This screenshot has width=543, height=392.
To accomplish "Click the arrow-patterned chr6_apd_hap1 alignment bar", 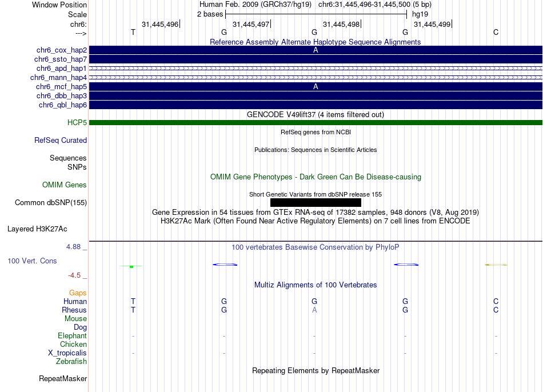I will point(316,68).
